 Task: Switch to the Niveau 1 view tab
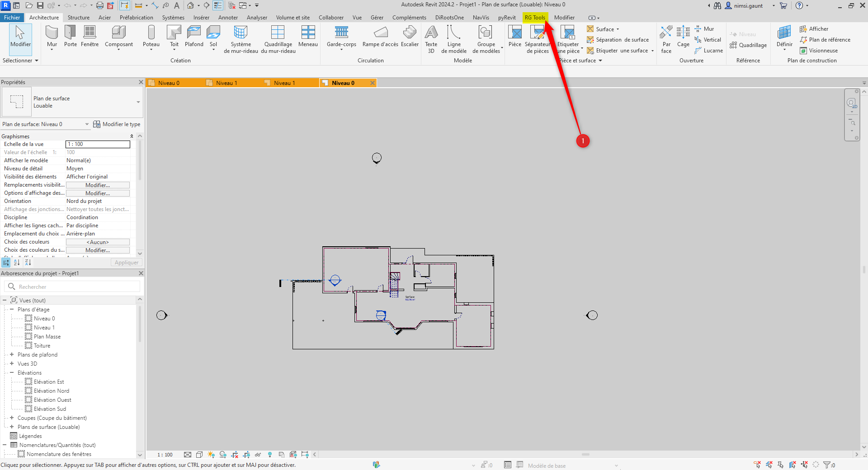(226, 83)
